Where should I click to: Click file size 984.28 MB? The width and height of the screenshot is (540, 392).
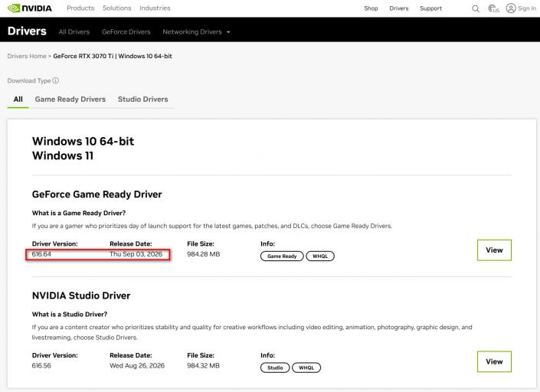[x=203, y=254]
